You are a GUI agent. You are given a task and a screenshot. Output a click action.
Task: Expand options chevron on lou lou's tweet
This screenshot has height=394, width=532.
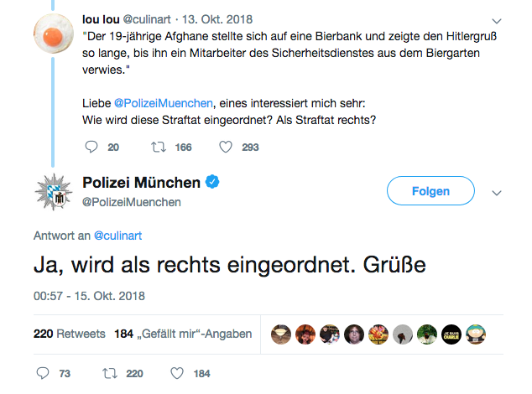coord(496,18)
